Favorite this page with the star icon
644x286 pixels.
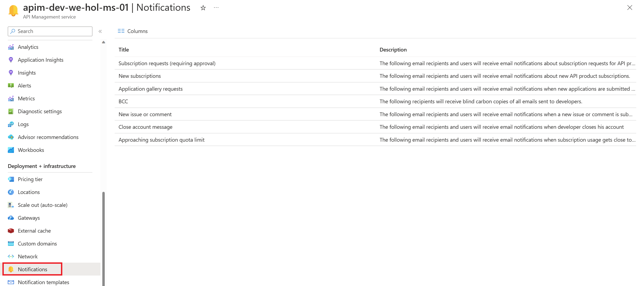coord(203,8)
